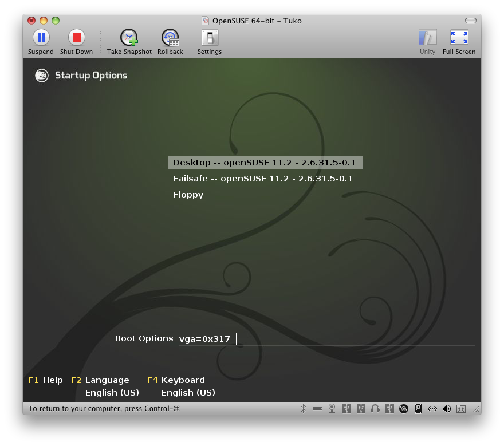Click the Bluetooth status bar icon
The height and width of the screenshot is (446, 504).
click(303, 409)
